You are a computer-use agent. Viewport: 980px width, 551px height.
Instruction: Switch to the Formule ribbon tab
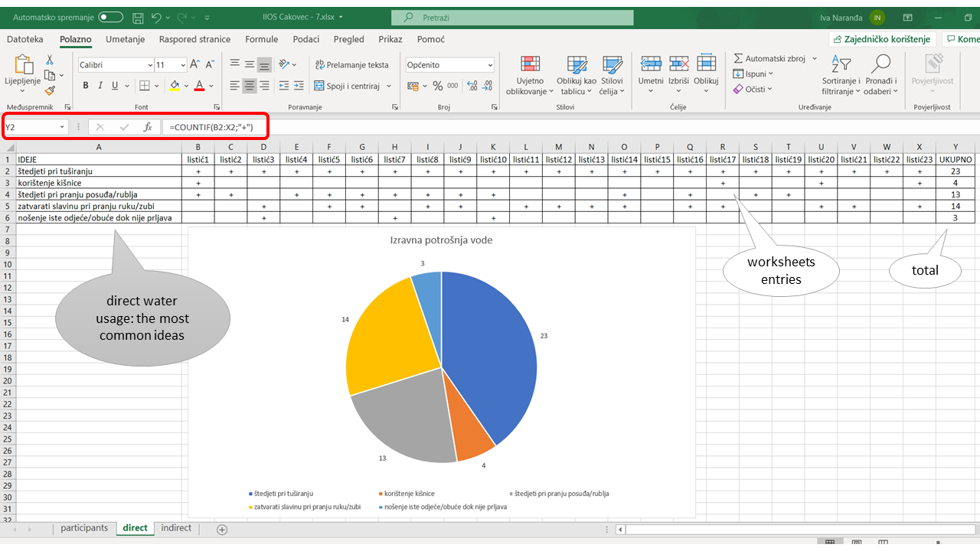click(x=262, y=39)
